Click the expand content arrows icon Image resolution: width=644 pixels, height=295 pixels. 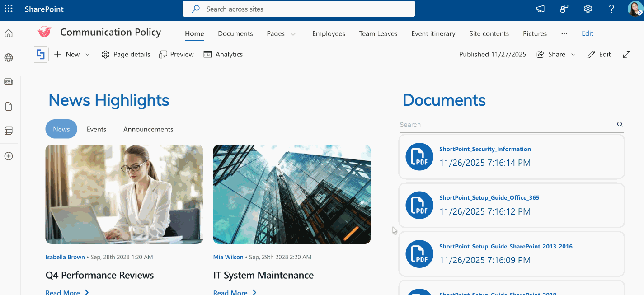627,54
